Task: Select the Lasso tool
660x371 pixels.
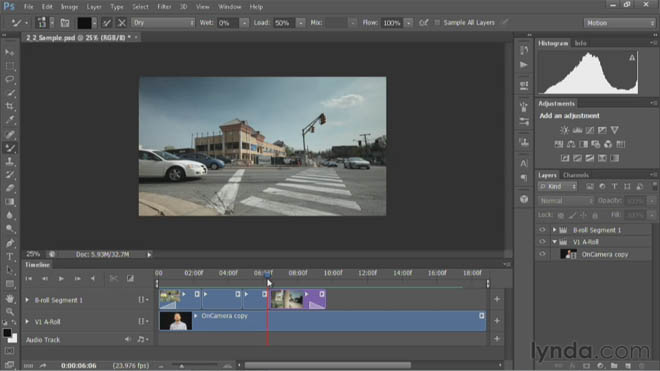Action: [10, 79]
